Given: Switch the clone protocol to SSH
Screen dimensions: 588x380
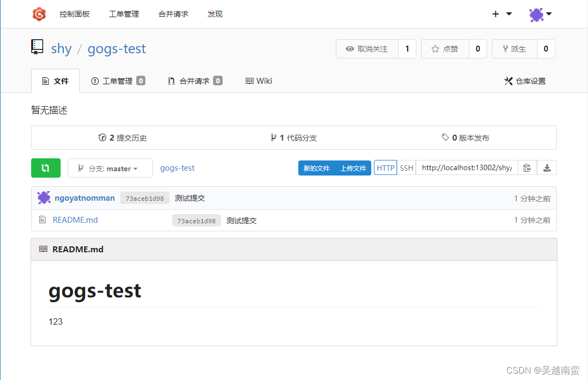Looking at the screenshot, I should pos(406,167).
